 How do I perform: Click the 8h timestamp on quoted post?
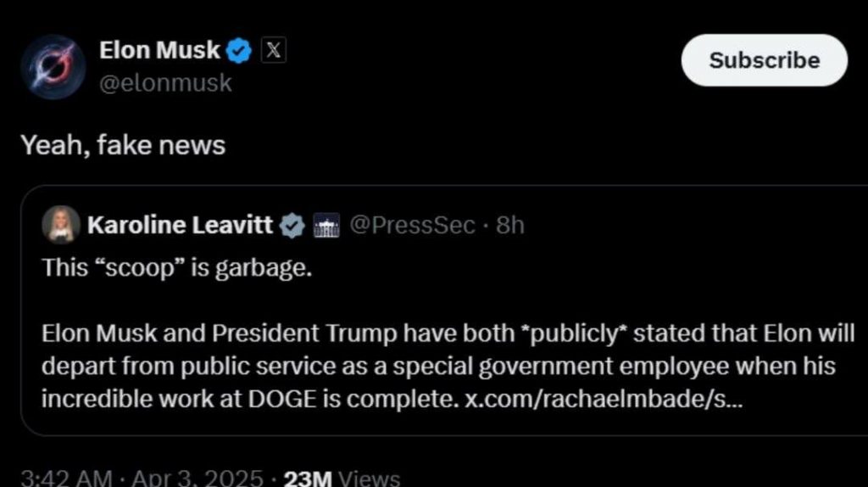(510, 226)
